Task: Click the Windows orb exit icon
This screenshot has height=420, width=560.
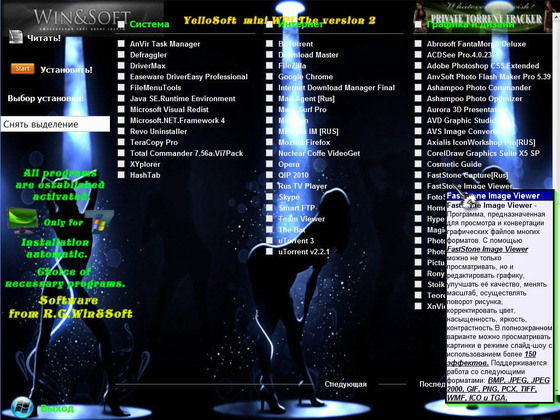Action: click(22, 408)
